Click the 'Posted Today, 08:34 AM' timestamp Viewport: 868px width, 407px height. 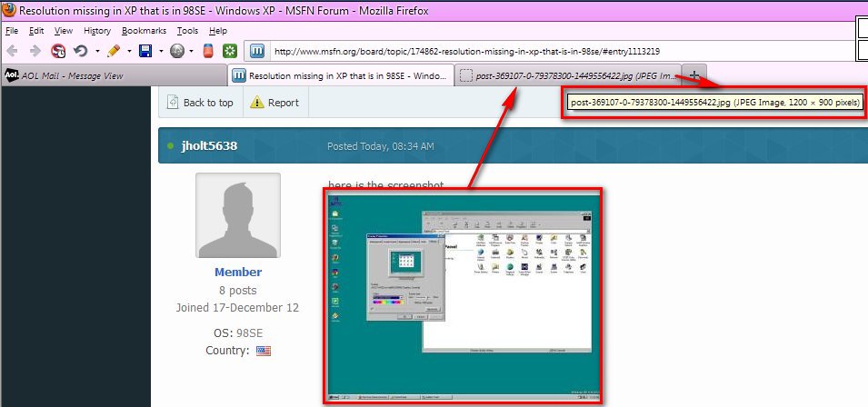tap(380, 146)
